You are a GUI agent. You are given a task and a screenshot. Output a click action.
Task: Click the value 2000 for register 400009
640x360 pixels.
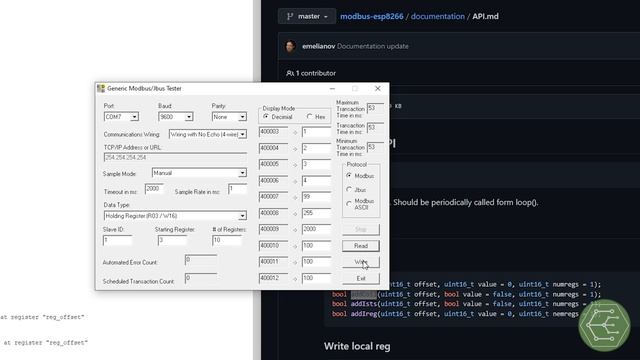(316, 229)
